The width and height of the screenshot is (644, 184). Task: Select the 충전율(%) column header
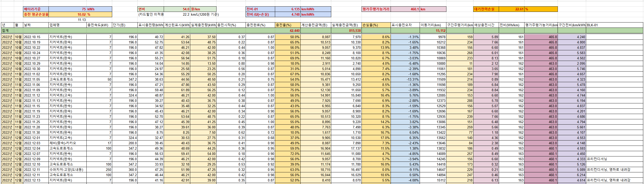(288, 25)
